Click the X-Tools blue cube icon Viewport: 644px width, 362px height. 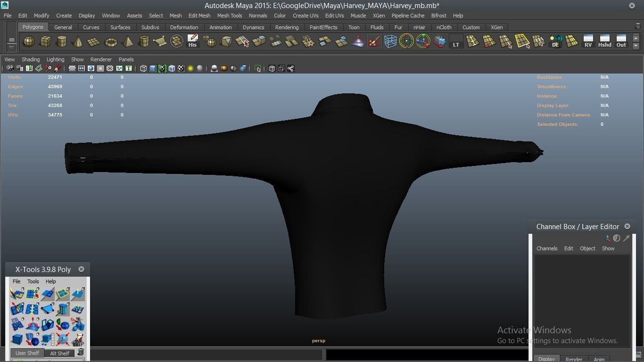click(17, 339)
